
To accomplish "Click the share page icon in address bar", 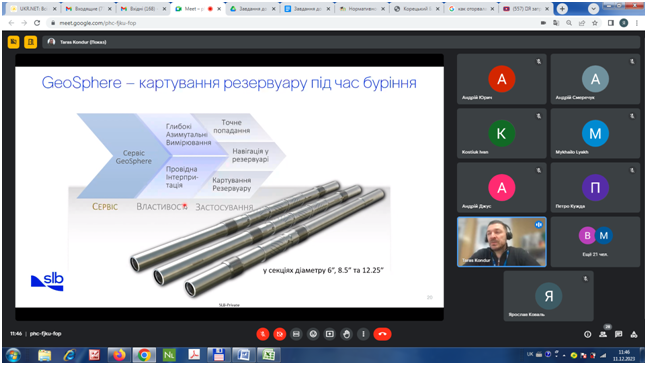I will [x=582, y=23].
